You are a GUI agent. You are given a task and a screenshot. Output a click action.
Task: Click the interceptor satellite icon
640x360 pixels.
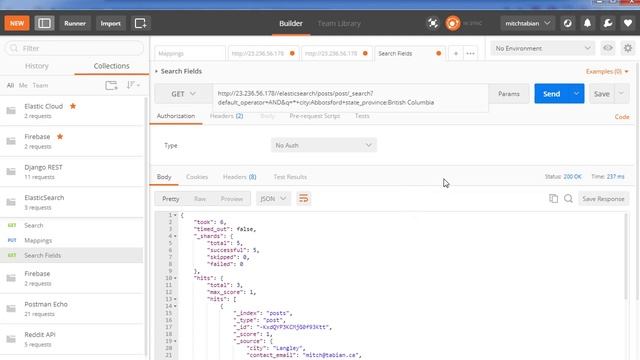pyautogui.click(x=433, y=23)
